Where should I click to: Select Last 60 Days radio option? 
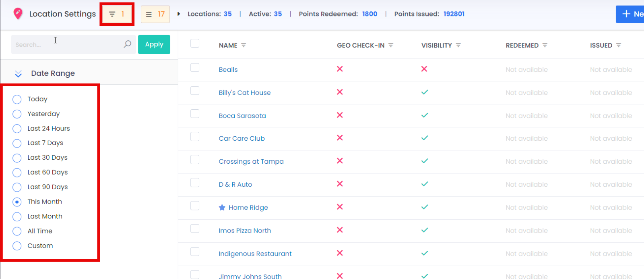click(17, 173)
